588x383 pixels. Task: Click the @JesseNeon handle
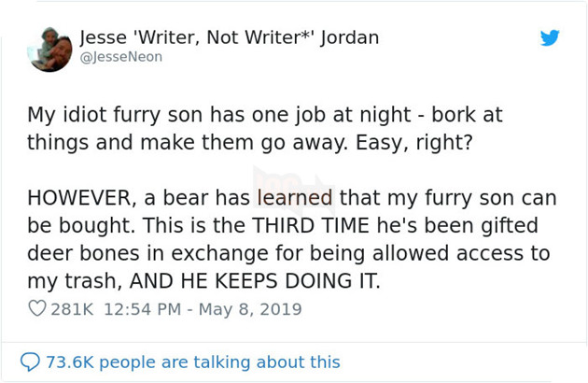click(121, 57)
